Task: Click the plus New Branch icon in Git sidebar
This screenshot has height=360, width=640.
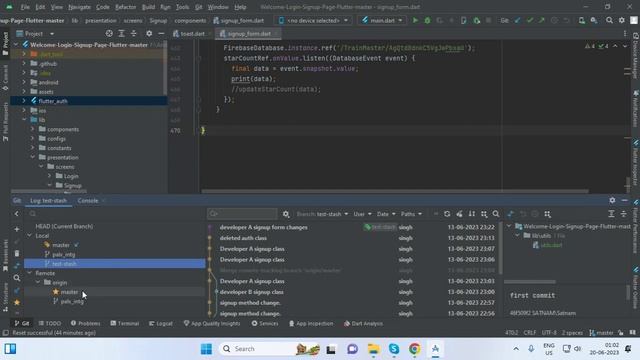Action: [17, 229]
